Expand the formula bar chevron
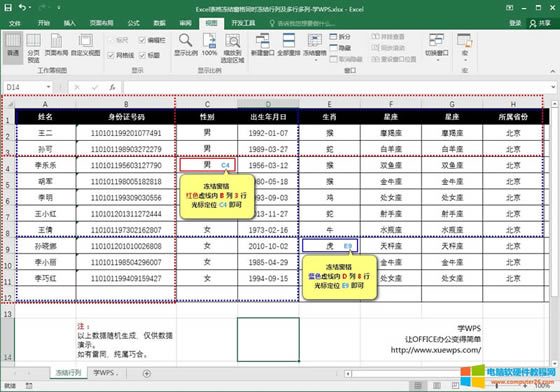This screenshot has height=392, width=560. [x=553, y=87]
